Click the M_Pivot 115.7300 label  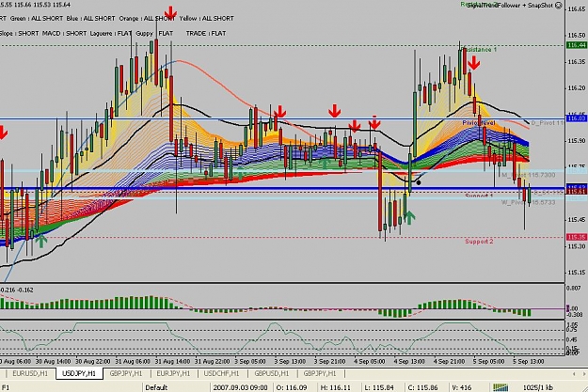pyautogui.click(x=529, y=175)
